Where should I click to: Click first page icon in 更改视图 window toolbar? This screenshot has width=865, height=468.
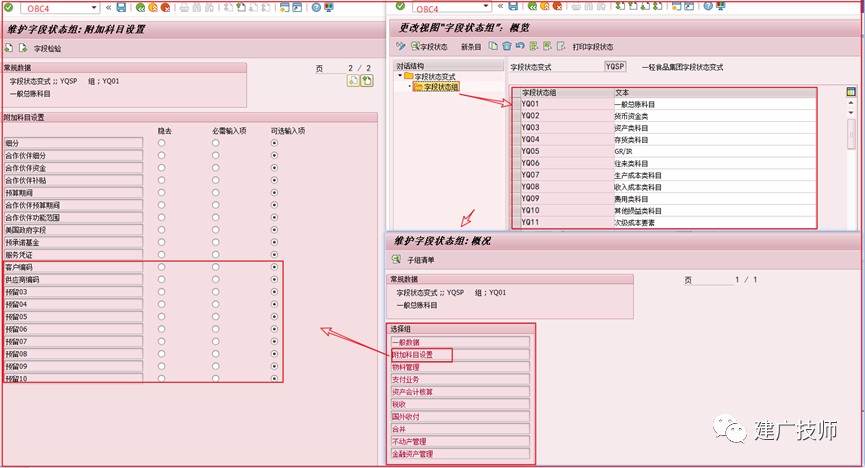pos(621,6)
